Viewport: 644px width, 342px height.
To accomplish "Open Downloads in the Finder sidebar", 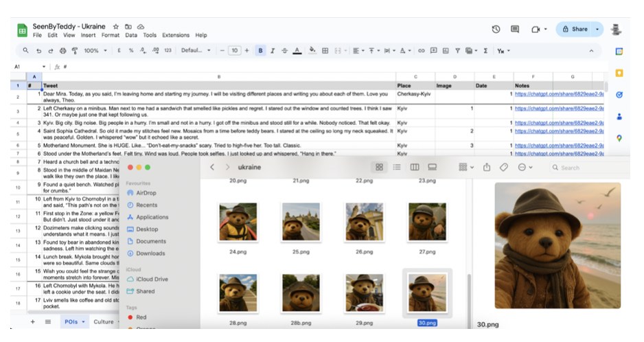I will (146, 253).
